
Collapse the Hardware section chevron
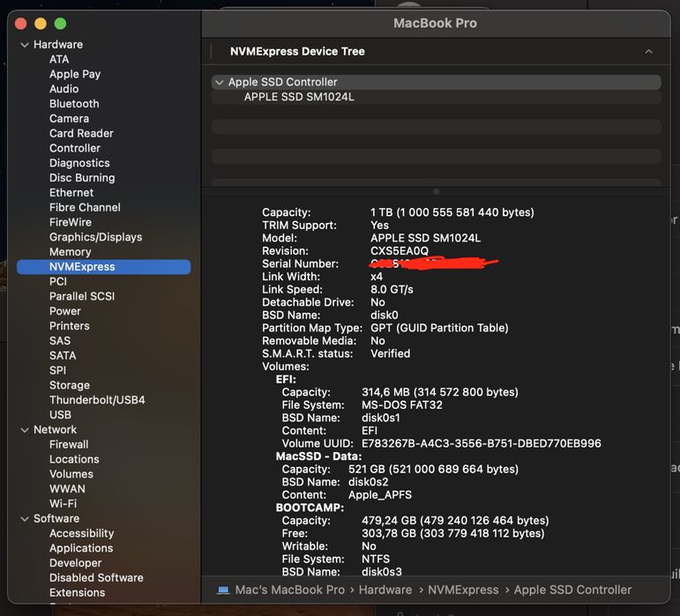tap(25, 45)
